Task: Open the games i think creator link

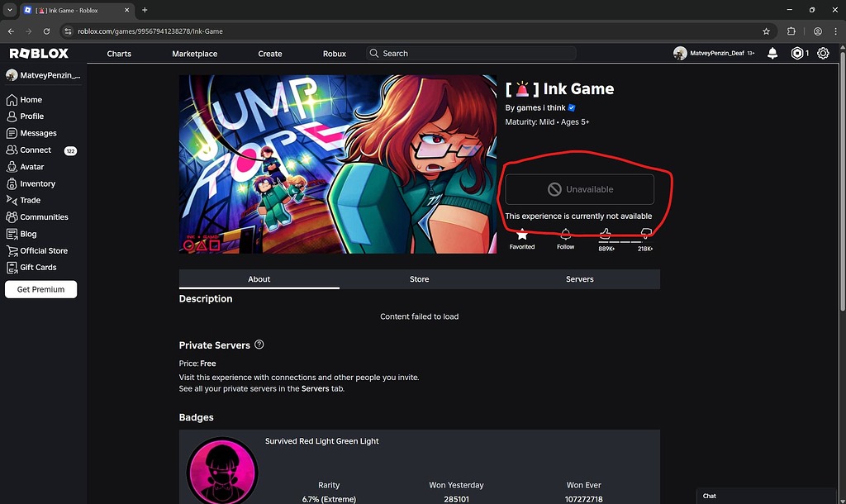Action: [x=541, y=107]
